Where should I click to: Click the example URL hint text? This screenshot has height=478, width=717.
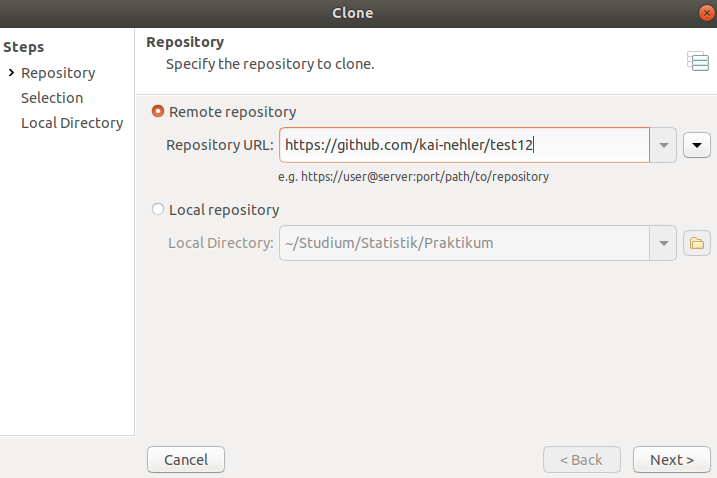pos(413,177)
